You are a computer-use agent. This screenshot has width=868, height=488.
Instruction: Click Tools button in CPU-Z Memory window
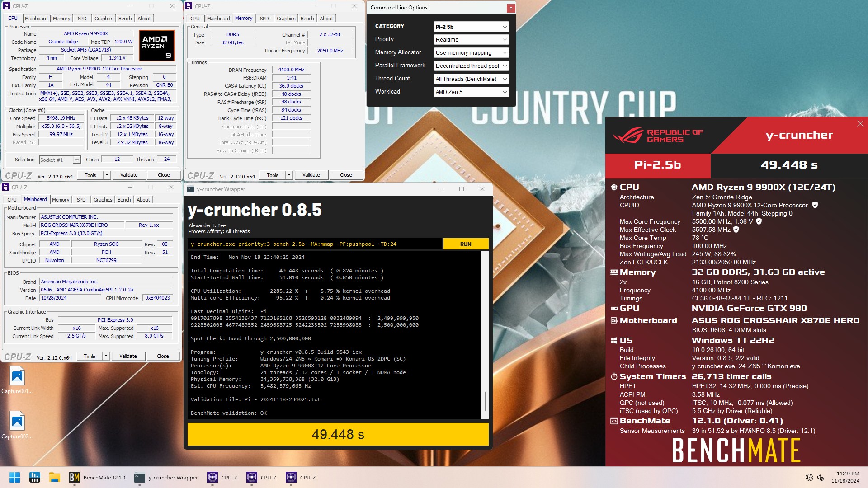click(x=273, y=175)
